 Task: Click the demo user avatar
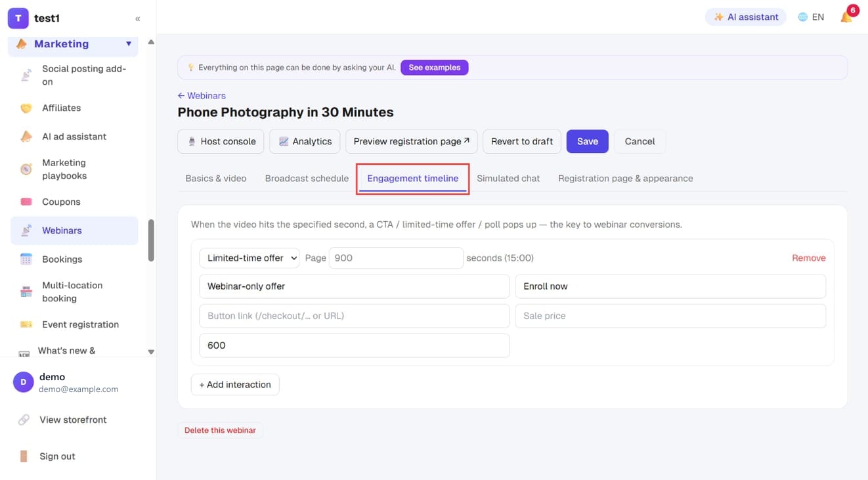pos(23,382)
